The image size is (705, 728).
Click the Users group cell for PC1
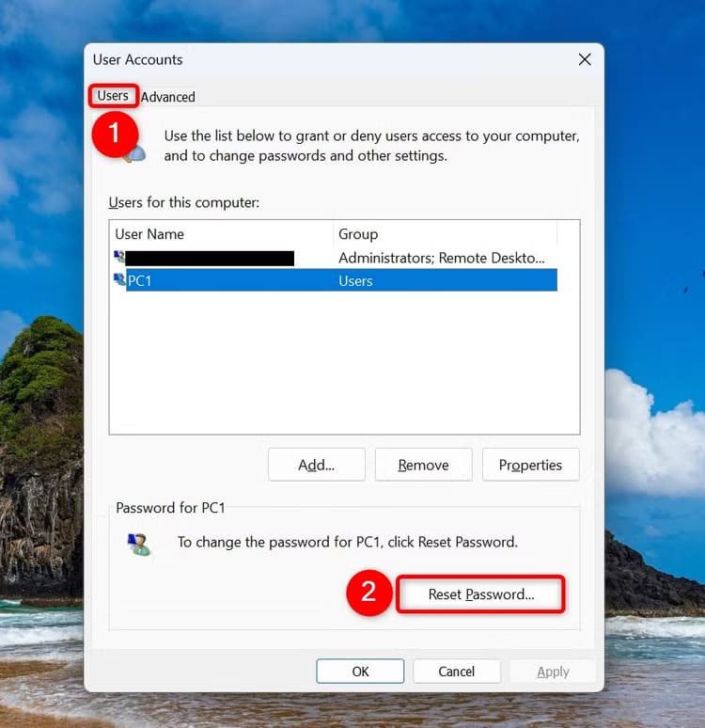pos(355,281)
